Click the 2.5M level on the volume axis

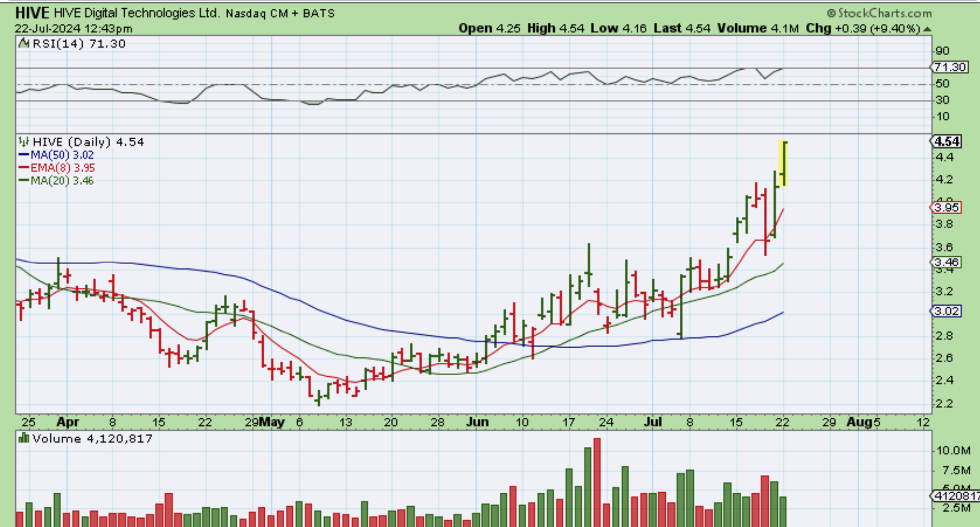point(956,508)
